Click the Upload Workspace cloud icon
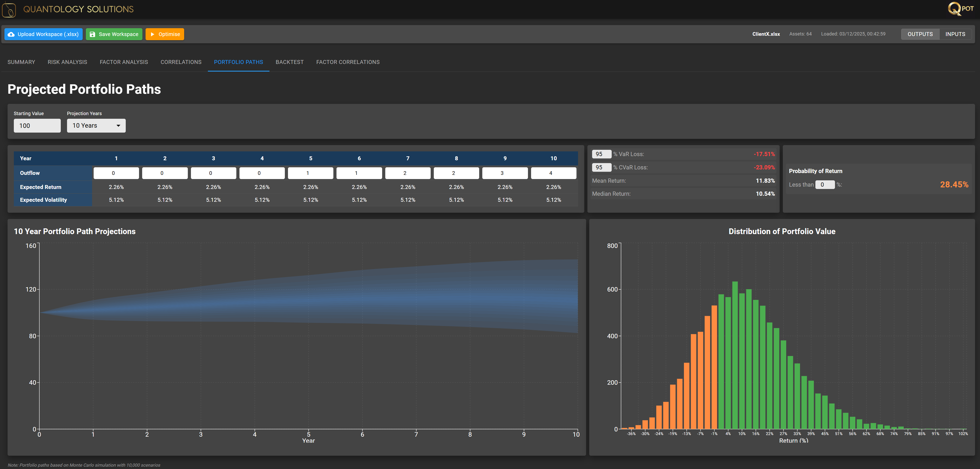The width and height of the screenshot is (980, 469). [11, 34]
